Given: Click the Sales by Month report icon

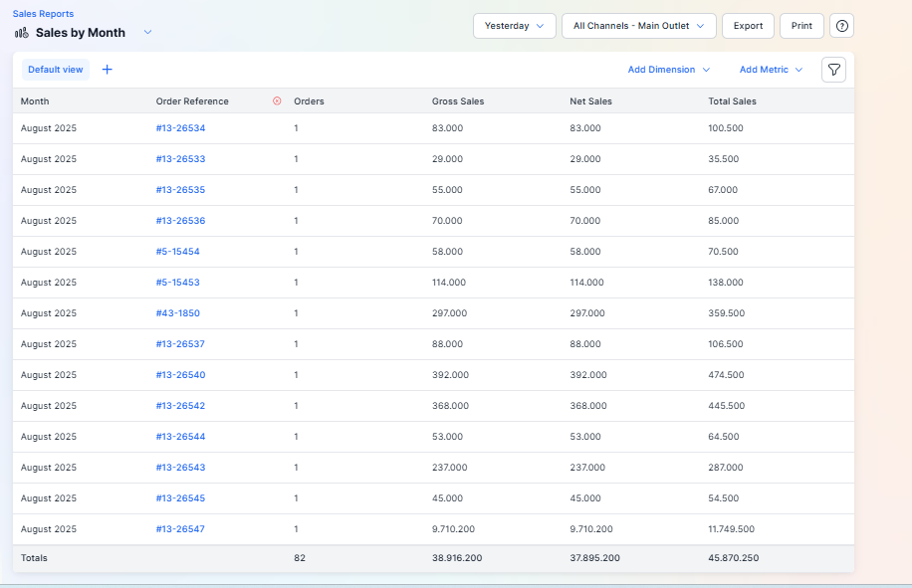Looking at the screenshot, I should point(22,33).
